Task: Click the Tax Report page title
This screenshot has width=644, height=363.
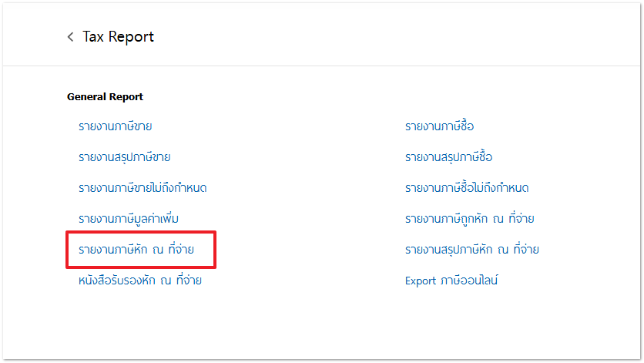Action: point(118,37)
